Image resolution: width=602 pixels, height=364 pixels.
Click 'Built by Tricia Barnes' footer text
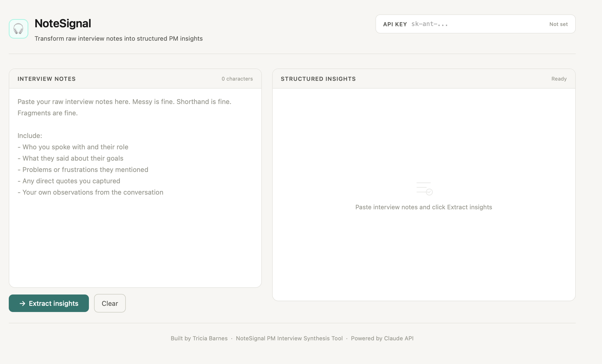point(199,338)
